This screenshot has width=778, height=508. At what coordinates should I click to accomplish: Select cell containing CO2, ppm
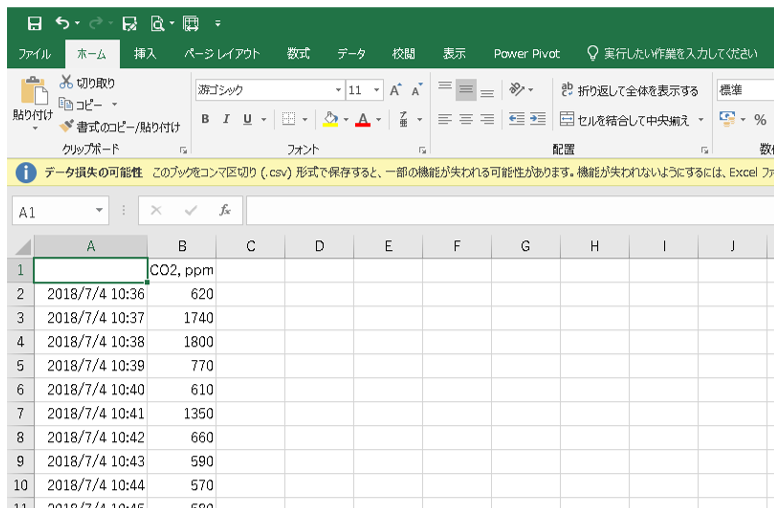pyautogui.click(x=182, y=270)
